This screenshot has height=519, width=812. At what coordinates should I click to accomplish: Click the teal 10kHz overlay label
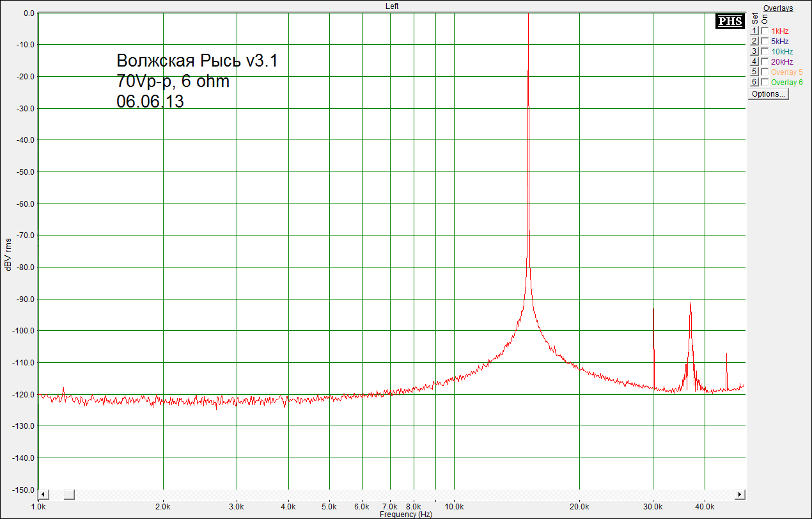pos(782,51)
